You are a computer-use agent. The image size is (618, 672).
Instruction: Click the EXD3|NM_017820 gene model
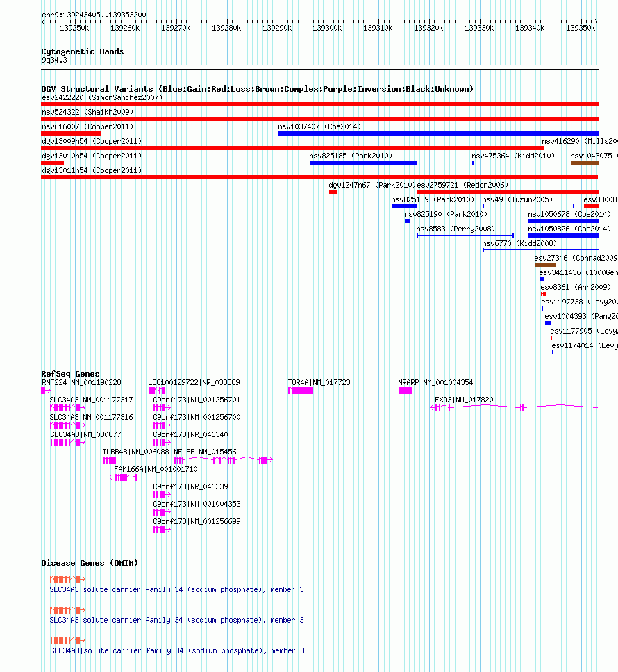pyautogui.click(x=514, y=407)
